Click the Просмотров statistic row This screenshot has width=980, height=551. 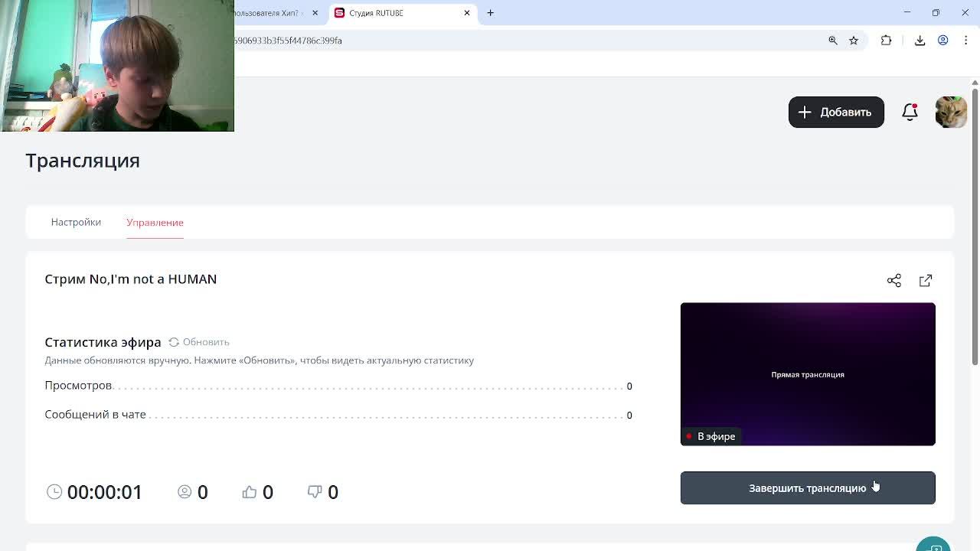pos(338,386)
